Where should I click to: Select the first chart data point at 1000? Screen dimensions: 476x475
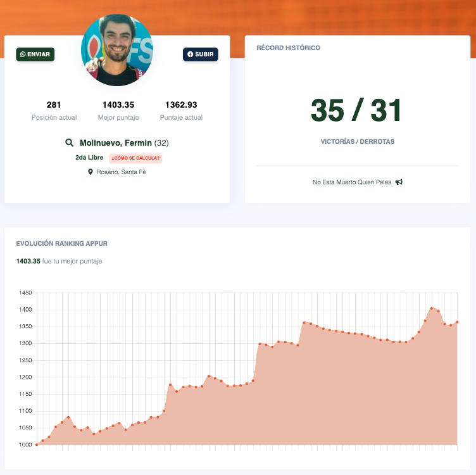point(37,445)
